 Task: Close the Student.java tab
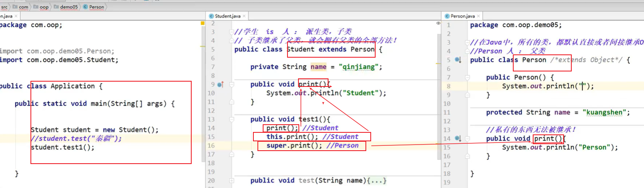[244, 16]
